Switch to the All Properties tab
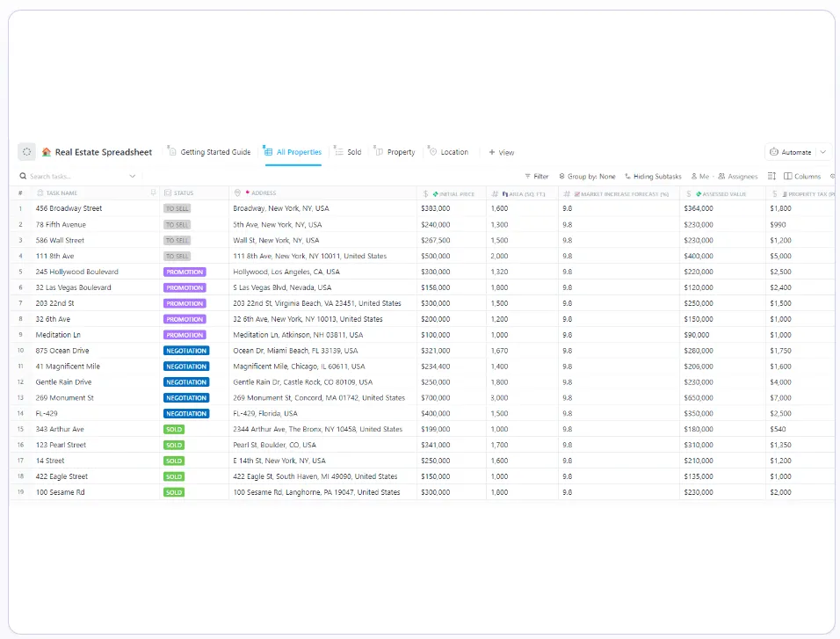The height and width of the screenshot is (639, 840). (293, 152)
